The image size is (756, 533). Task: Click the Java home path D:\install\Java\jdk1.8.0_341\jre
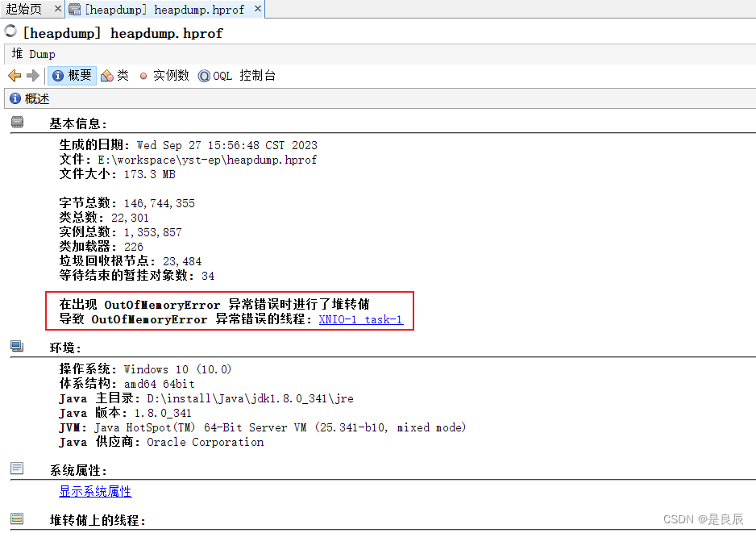[250, 398]
